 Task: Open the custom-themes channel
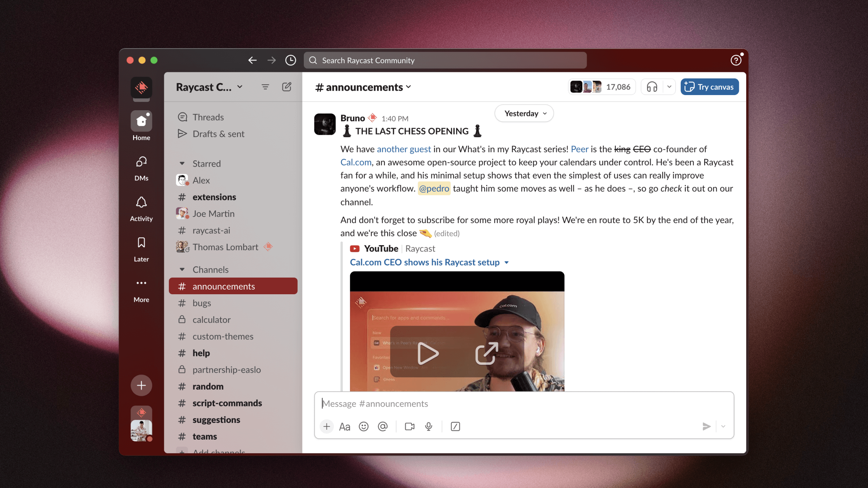tap(233, 336)
